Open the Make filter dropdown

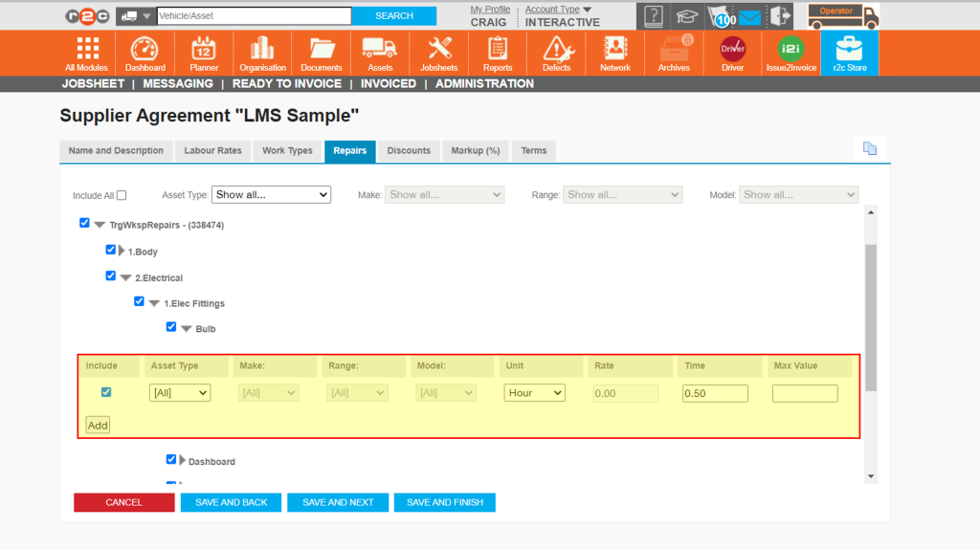(444, 194)
